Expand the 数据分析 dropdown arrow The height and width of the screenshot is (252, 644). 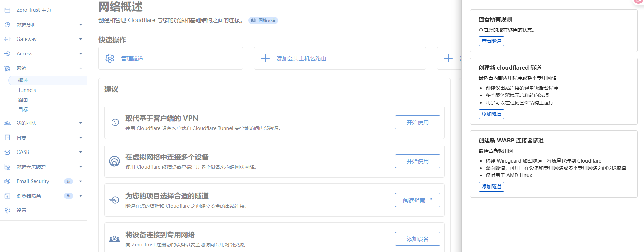click(x=81, y=25)
